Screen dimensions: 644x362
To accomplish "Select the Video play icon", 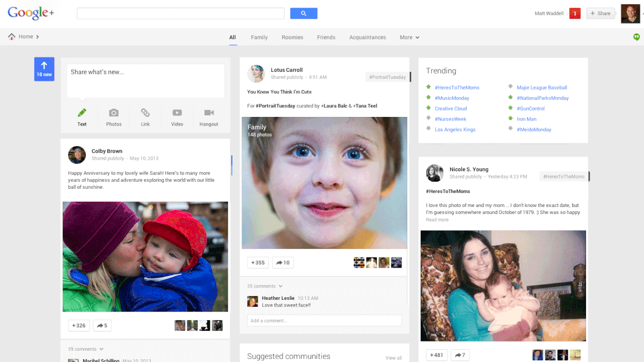I will tap(177, 113).
